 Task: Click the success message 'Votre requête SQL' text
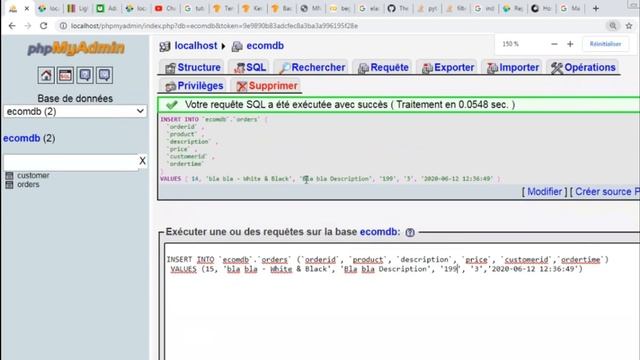tap(350, 104)
